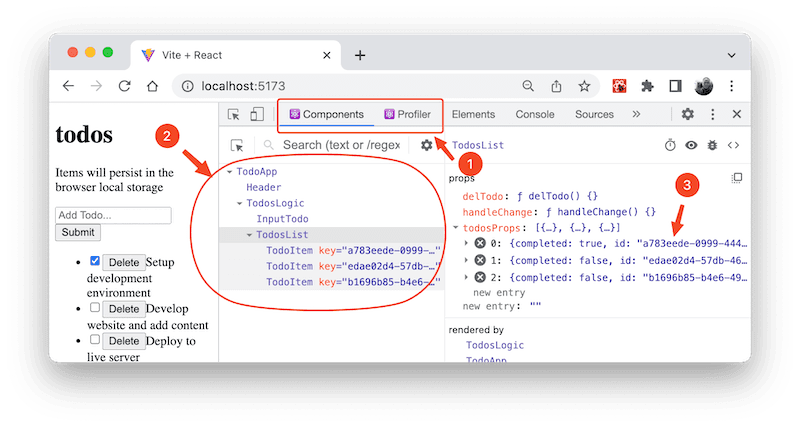Delete todosProps entry 0
800x427 pixels.
480,243
